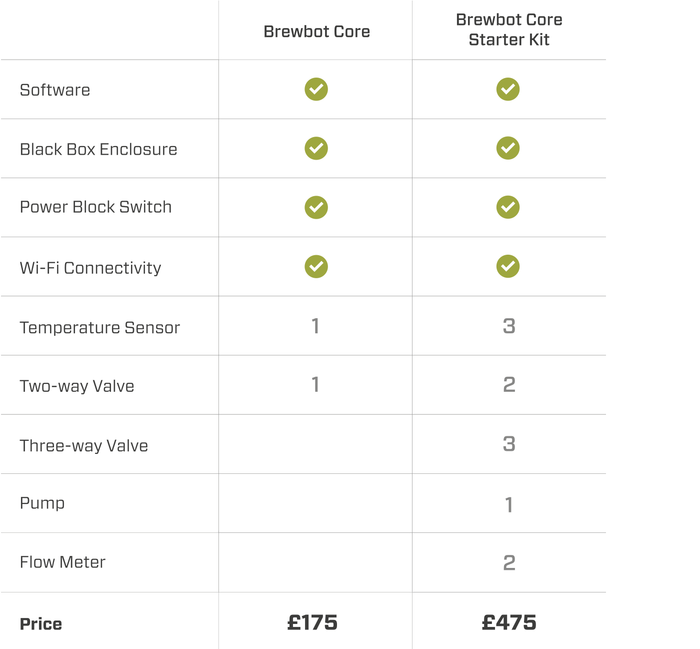
Task: Click Starter Kit Flow Meter quantity 2
Action: tap(509, 562)
